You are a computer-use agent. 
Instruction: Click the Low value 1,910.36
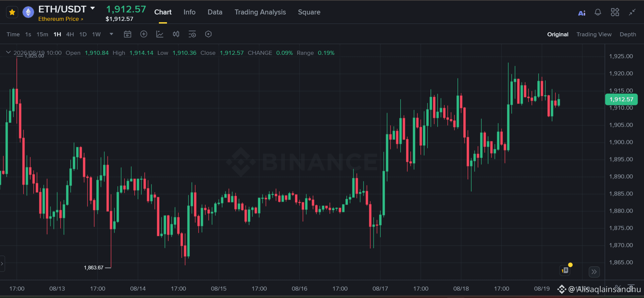click(184, 53)
